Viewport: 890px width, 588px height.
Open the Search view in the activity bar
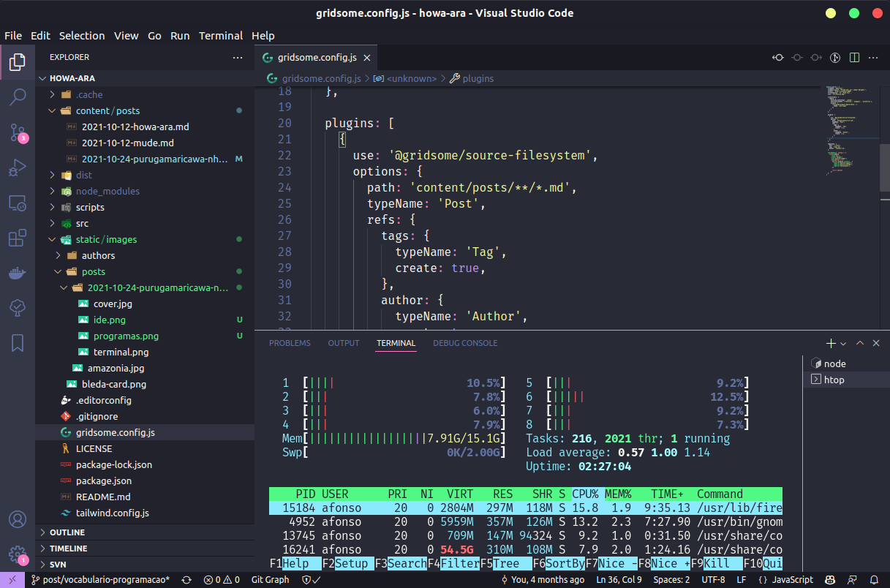18,97
